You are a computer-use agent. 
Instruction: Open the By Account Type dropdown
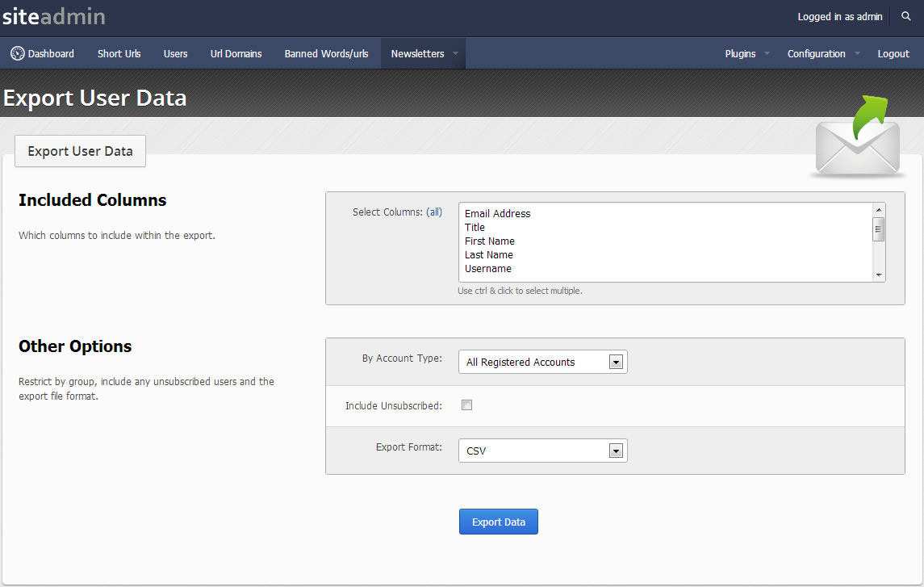(x=542, y=362)
